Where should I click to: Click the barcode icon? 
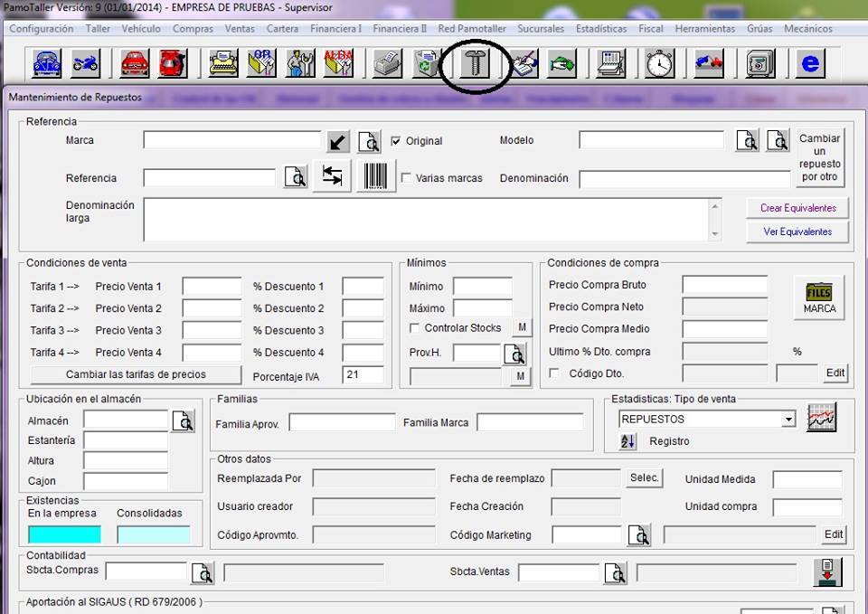point(376,176)
